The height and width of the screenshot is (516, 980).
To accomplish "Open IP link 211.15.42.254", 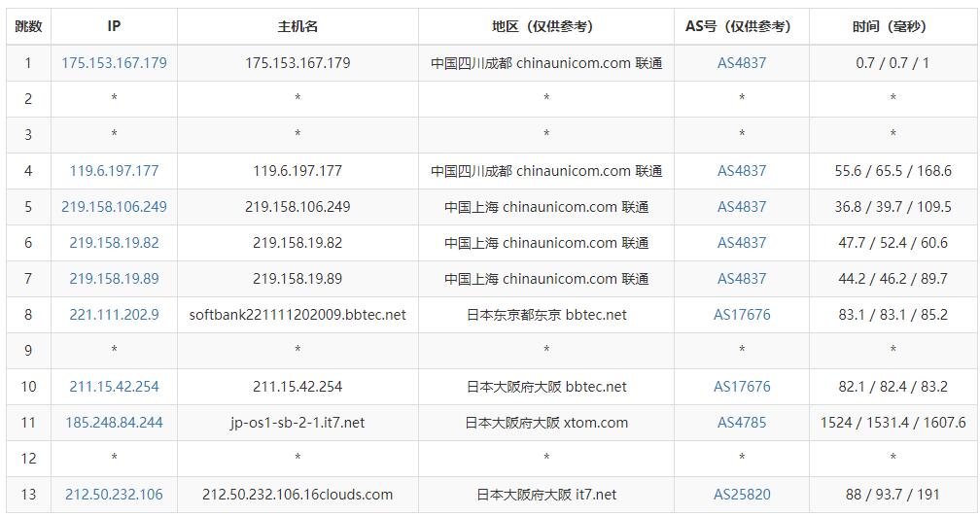I will click(x=114, y=387).
